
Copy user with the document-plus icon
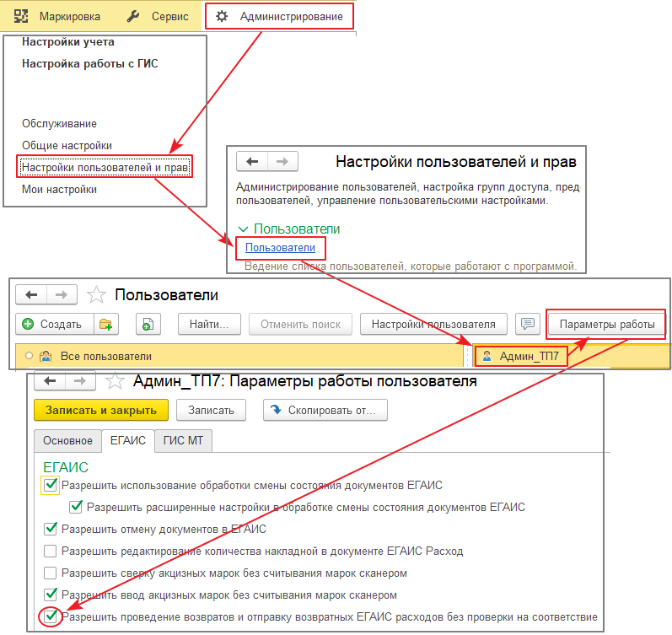(148, 324)
